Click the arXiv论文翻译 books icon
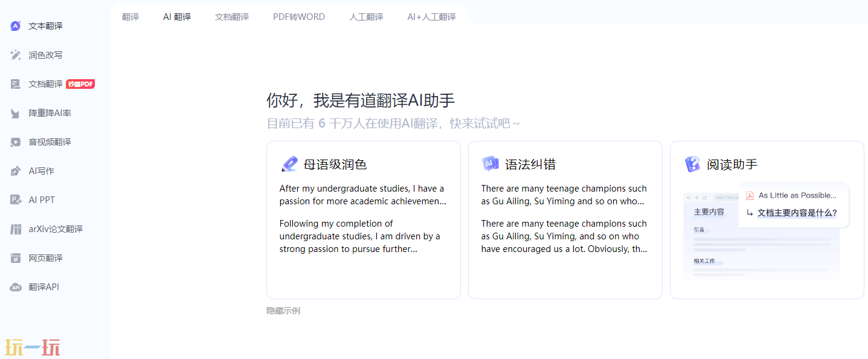This screenshot has height=359, width=868. click(16, 229)
